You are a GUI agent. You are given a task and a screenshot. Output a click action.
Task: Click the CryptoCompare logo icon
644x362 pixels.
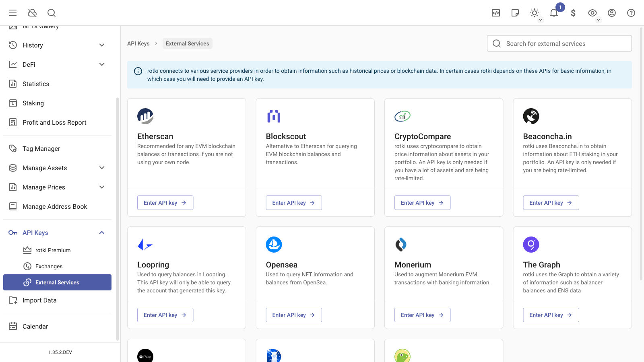pyautogui.click(x=402, y=116)
